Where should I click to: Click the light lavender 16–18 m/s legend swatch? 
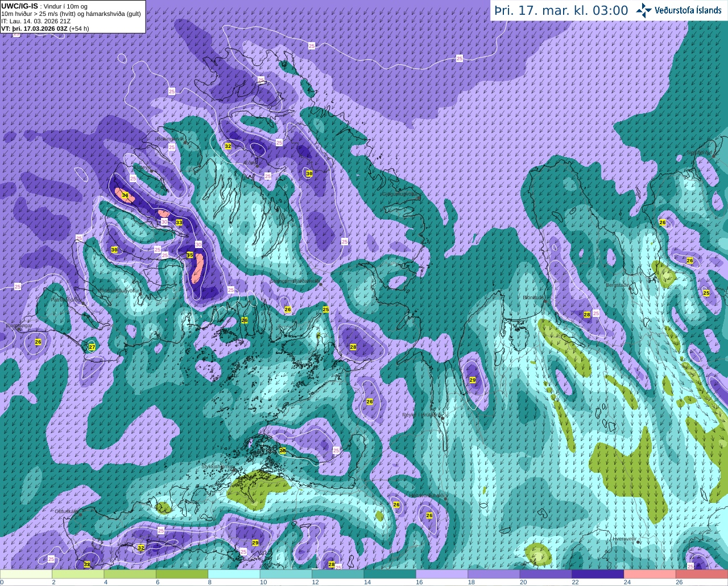tap(442, 574)
